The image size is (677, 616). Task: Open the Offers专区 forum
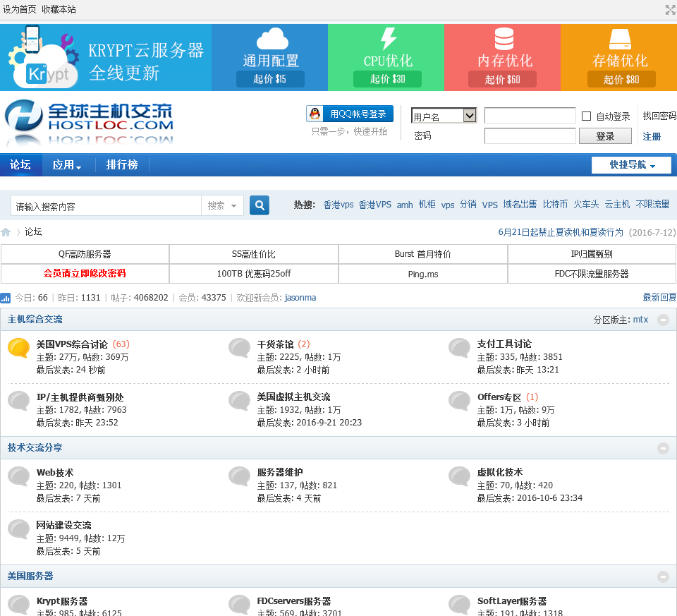click(499, 397)
